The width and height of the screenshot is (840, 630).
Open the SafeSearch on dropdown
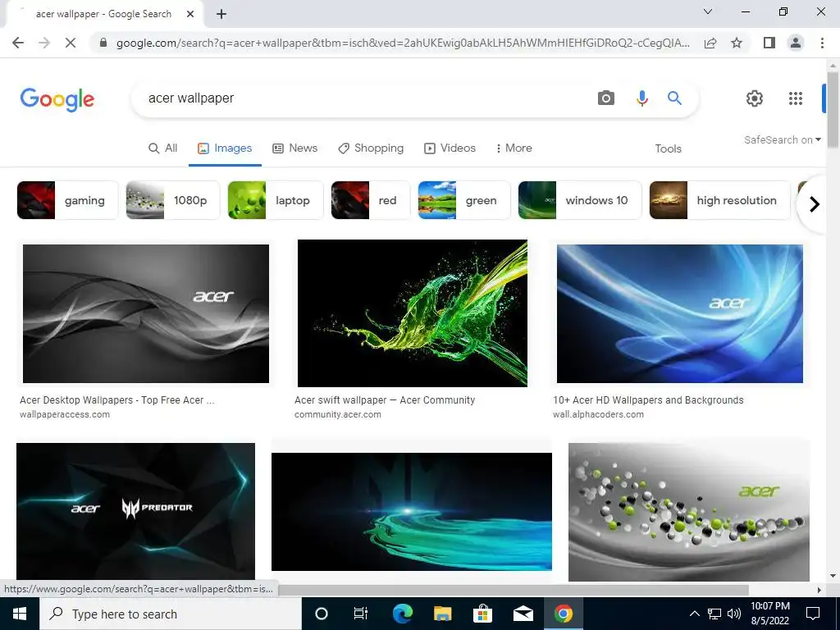coord(782,139)
